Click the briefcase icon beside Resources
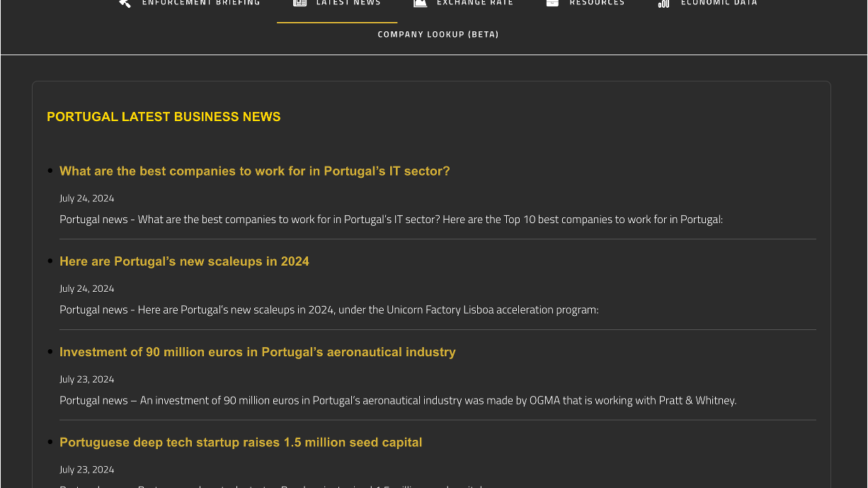Image resolution: width=868 pixels, height=488 pixels. (x=552, y=4)
